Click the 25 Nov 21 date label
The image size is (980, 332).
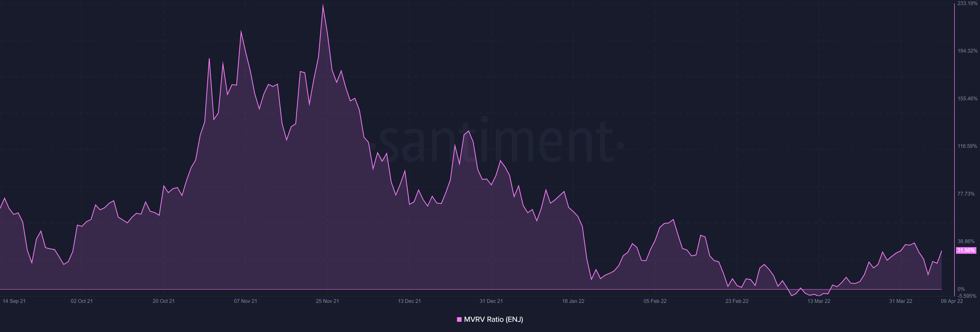[x=327, y=301]
